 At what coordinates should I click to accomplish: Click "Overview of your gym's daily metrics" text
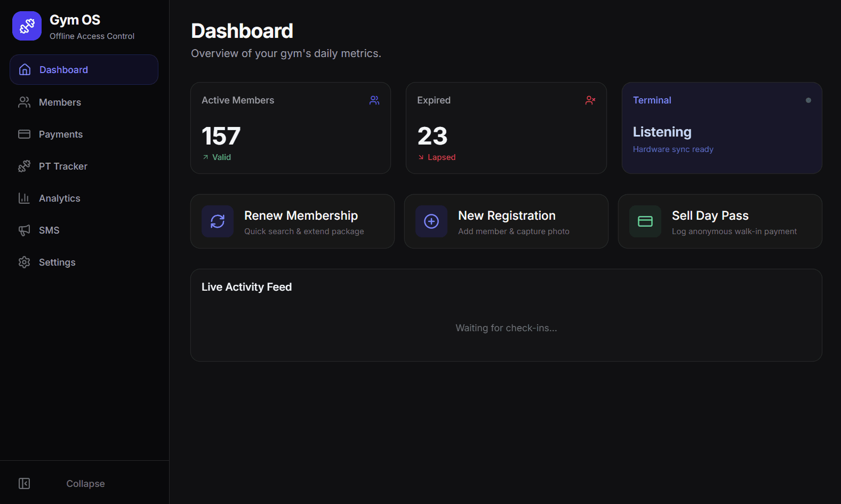[x=286, y=53]
